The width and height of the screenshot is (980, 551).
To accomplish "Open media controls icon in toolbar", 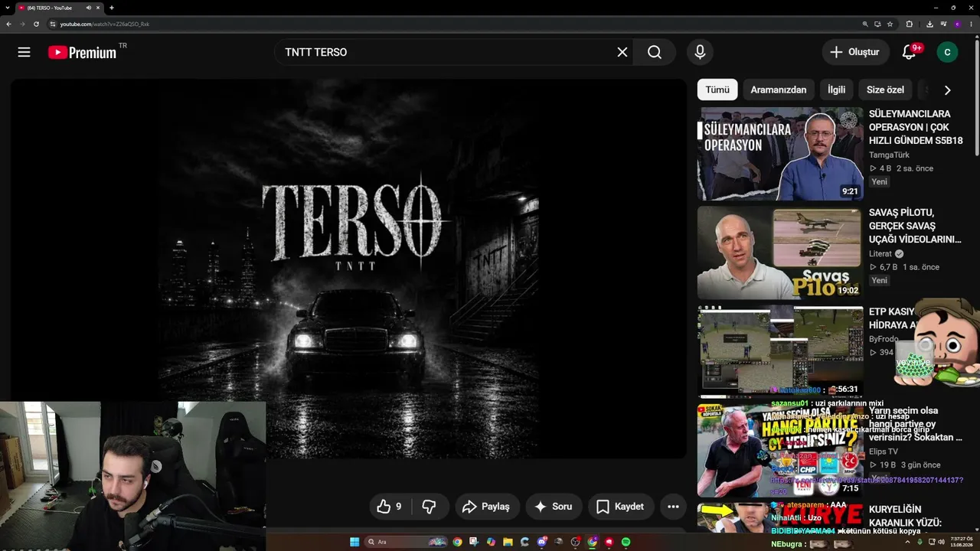I will [943, 24].
